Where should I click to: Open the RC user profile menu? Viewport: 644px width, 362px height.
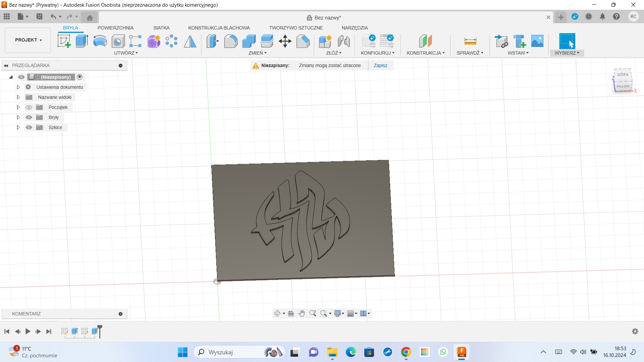(x=633, y=16)
